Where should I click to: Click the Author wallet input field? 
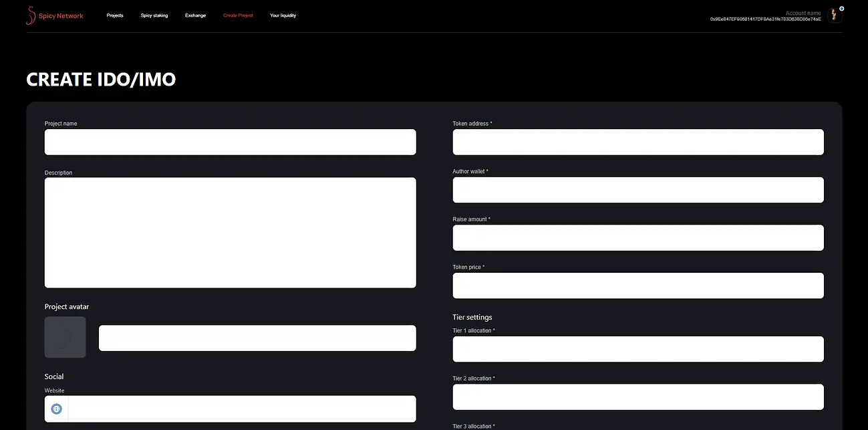point(638,190)
